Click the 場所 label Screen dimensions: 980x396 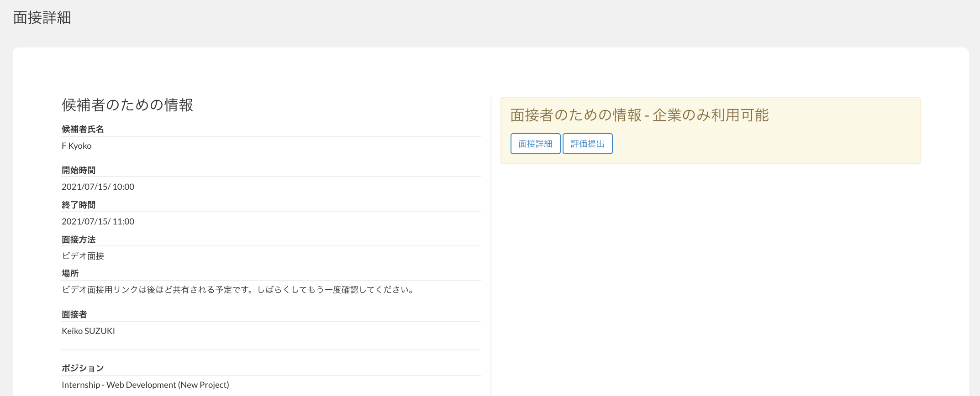pyautogui.click(x=70, y=274)
